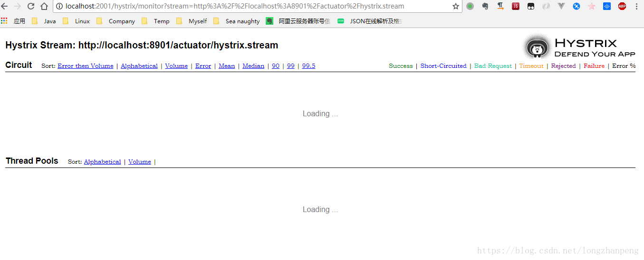644x260 pixels.
Task: Open the Temp bookmarks folder
Action: (x=155, y=21)
